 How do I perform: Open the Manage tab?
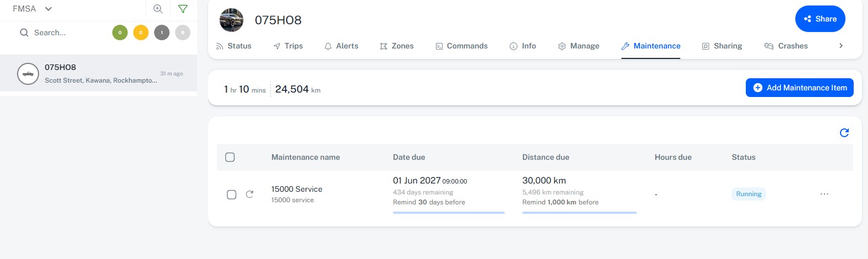[x=578, y=46]
